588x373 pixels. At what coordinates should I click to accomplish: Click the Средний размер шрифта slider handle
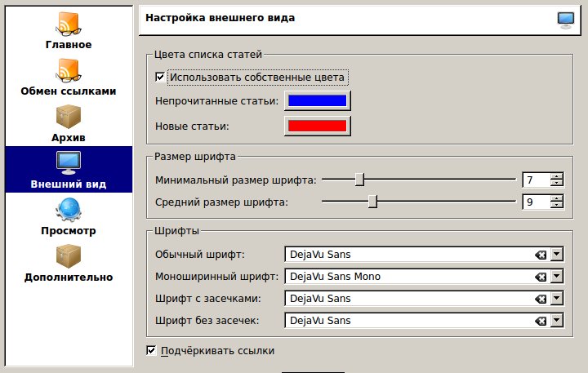coord(372,202)
